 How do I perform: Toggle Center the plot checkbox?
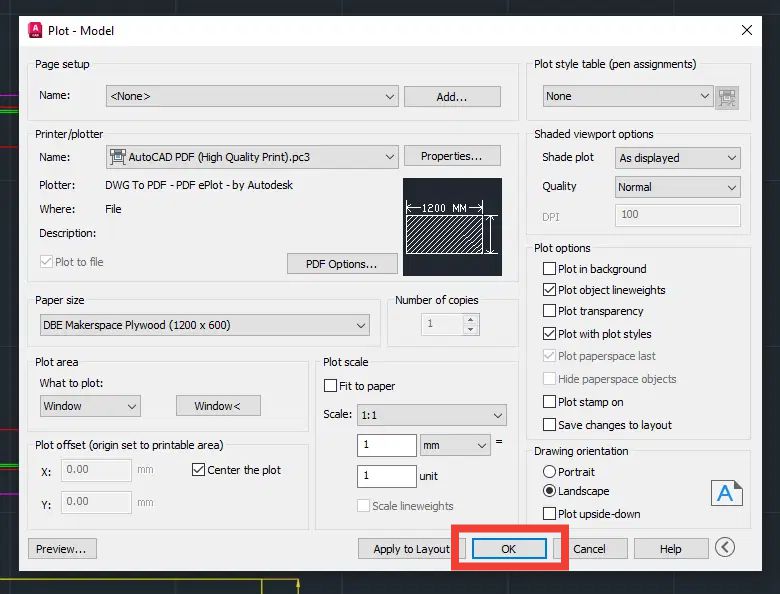pos(198,470)
